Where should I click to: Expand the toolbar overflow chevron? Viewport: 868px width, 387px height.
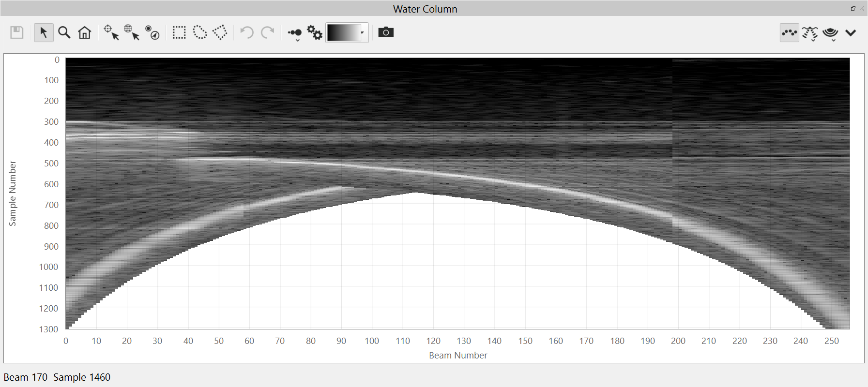click(851, 32)
